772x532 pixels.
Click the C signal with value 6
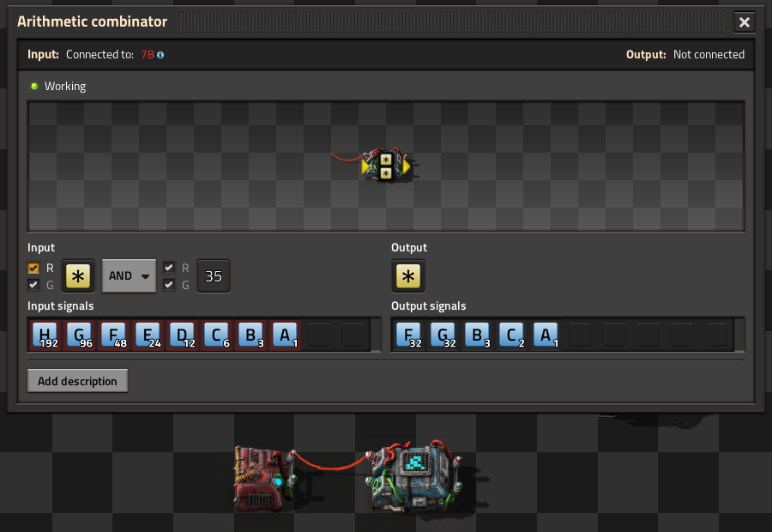coord(218,335)
